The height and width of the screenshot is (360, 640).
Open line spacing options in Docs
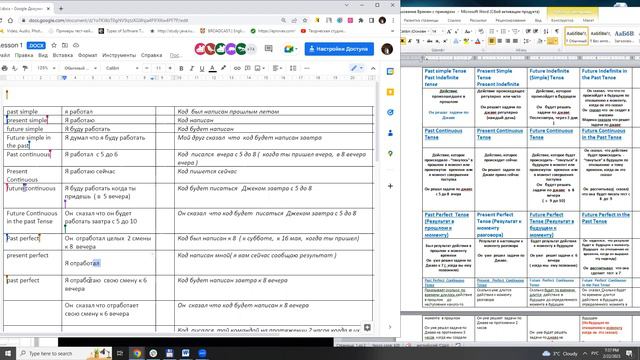[293, 68]
